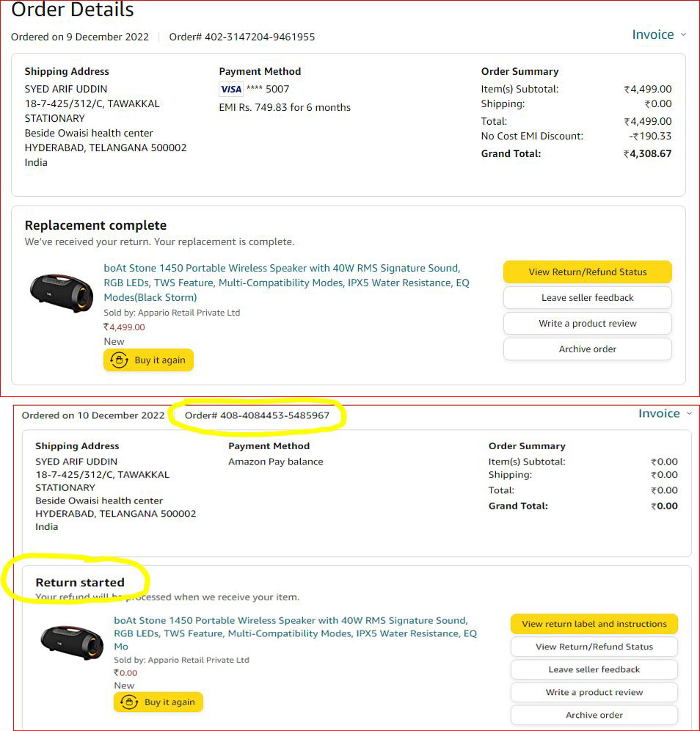The image size is (700, 731).
Task: Click the VISA card logo
Action: click(x=230, y=90)
